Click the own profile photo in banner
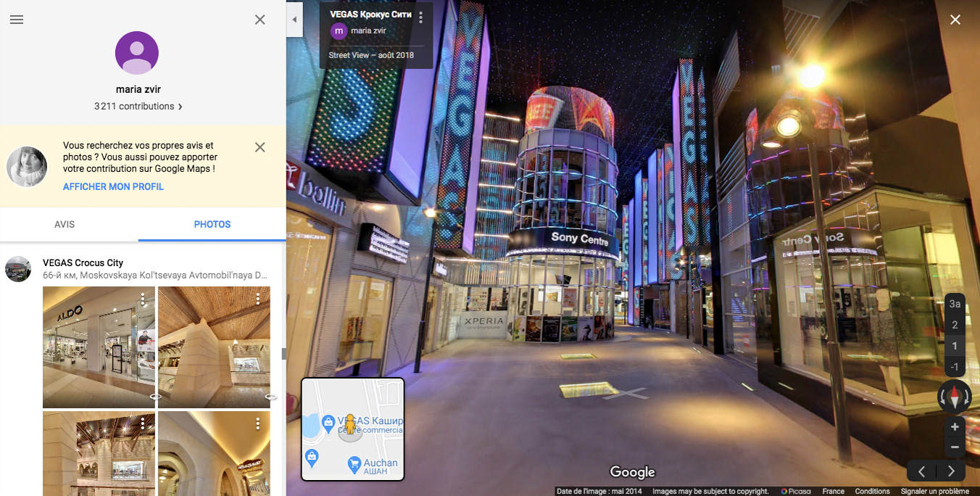This screenshot has width=980, height=496. [27, 167]
